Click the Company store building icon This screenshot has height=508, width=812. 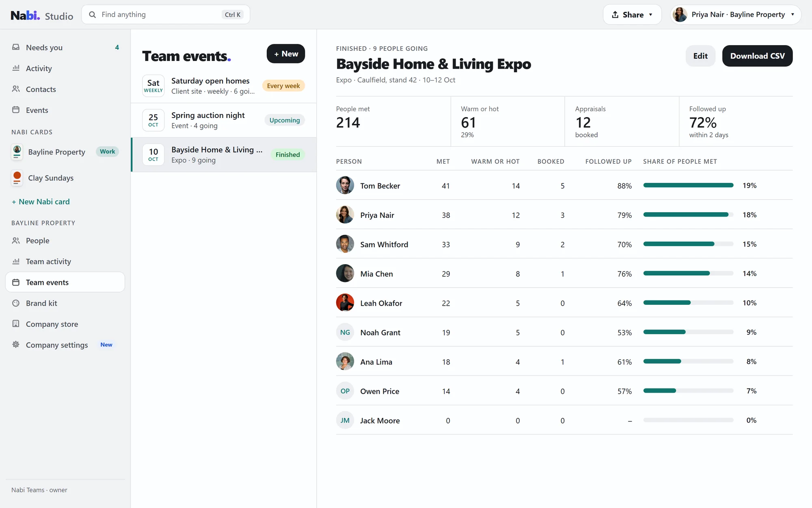coord(16,324)
